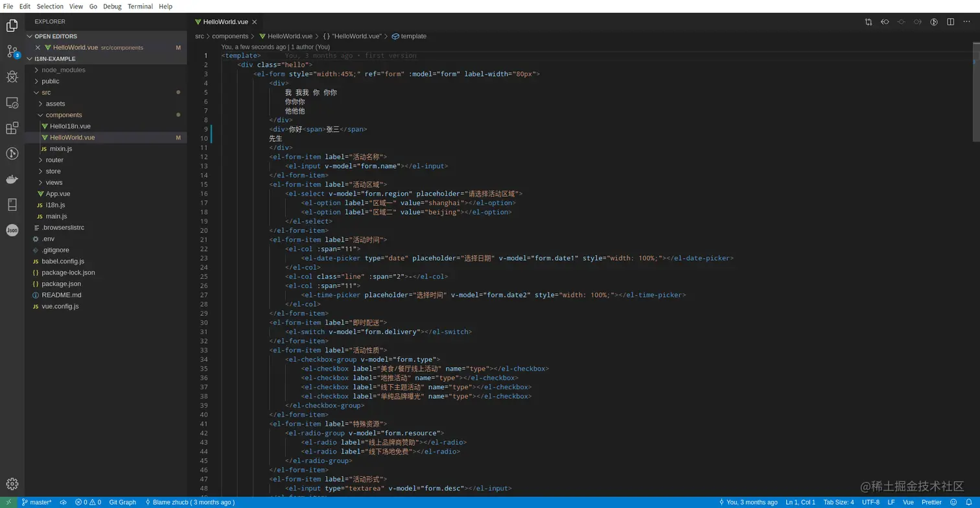Click the remote window indicator in status bar

point(8,502)
